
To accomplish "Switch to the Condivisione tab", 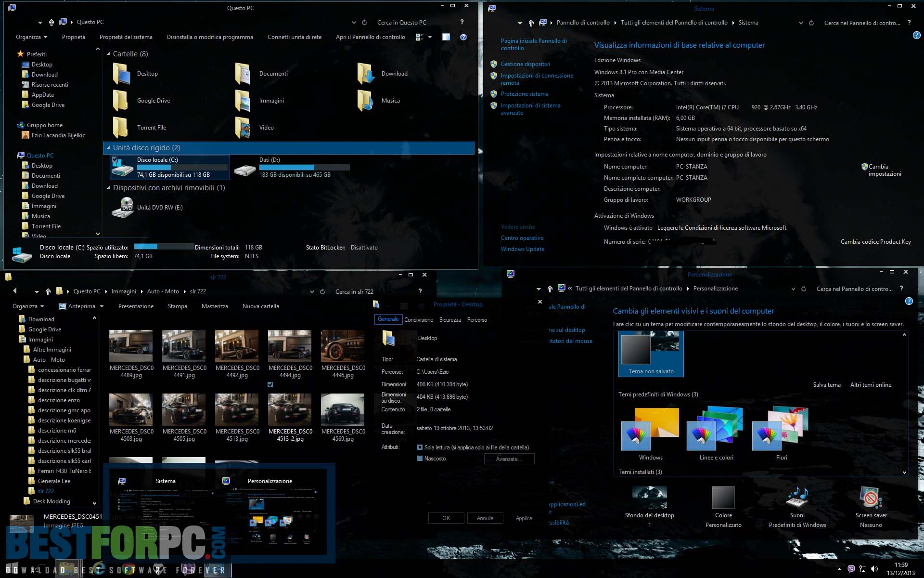I will 419,320.
